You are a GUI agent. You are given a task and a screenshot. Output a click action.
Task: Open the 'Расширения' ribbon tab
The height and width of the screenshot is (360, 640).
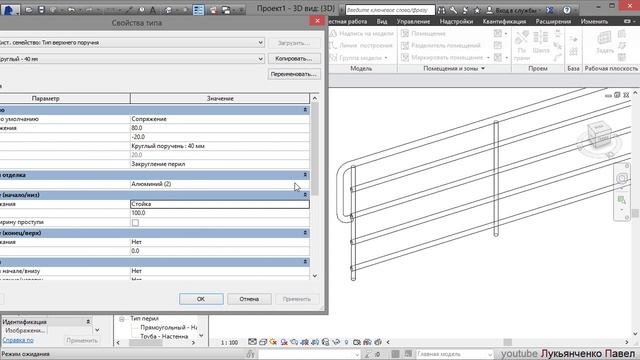click(553, 21)
